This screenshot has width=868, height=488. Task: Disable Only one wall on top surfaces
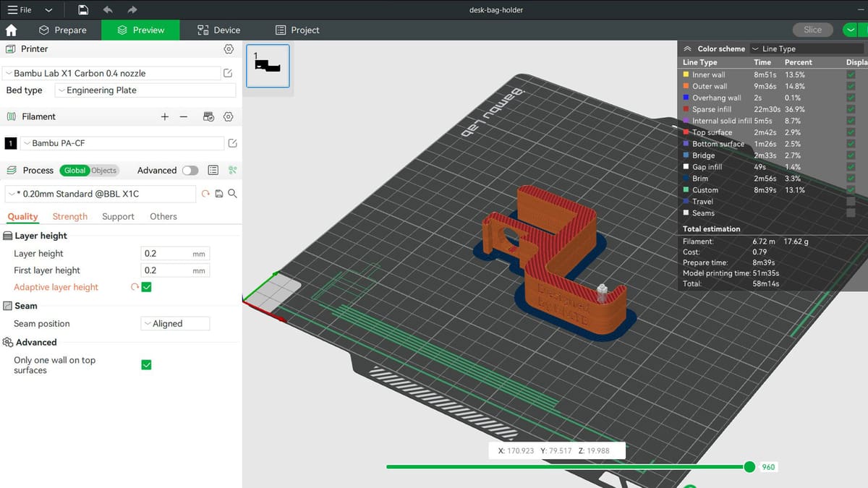click(146, 365)
